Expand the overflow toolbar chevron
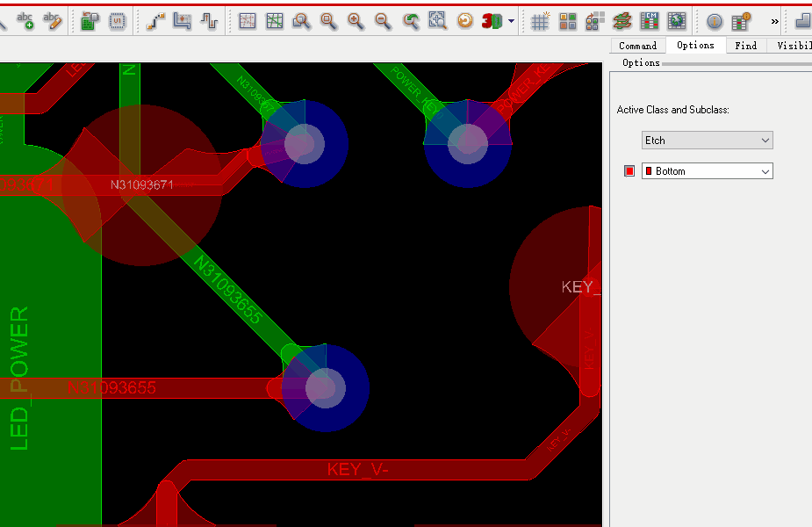Viewport: 812px width, 527px height. pos(773,20)
